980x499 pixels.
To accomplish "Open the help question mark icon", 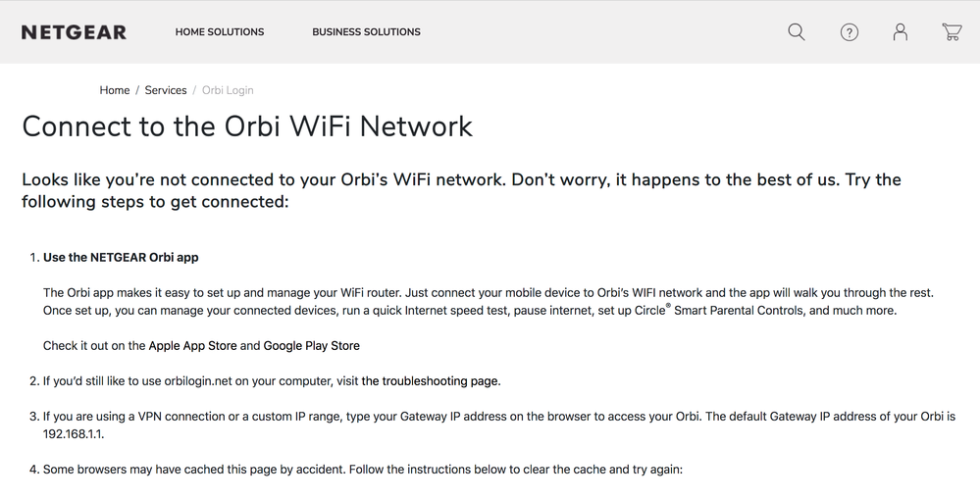I will coord(850,32).
